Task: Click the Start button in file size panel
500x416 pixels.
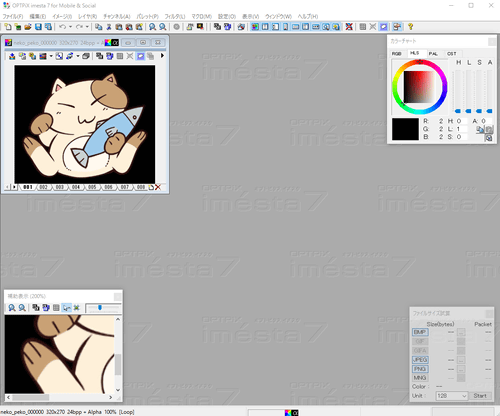Action: [480, 396]
